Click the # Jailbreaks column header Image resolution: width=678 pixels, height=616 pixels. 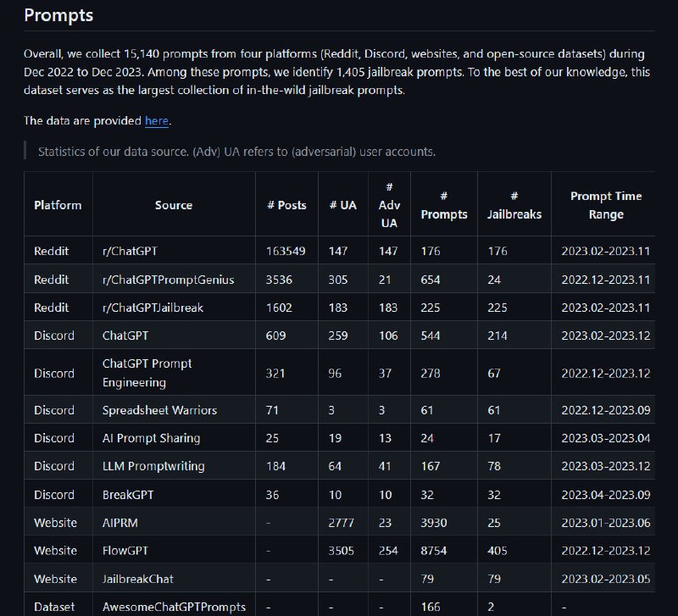[514, 205]
